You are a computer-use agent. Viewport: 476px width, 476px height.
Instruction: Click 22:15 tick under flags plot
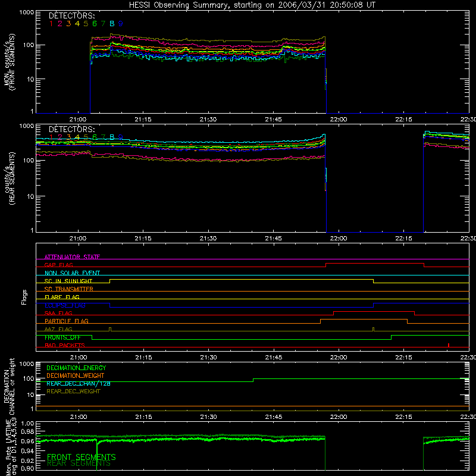tap(404, 358)
